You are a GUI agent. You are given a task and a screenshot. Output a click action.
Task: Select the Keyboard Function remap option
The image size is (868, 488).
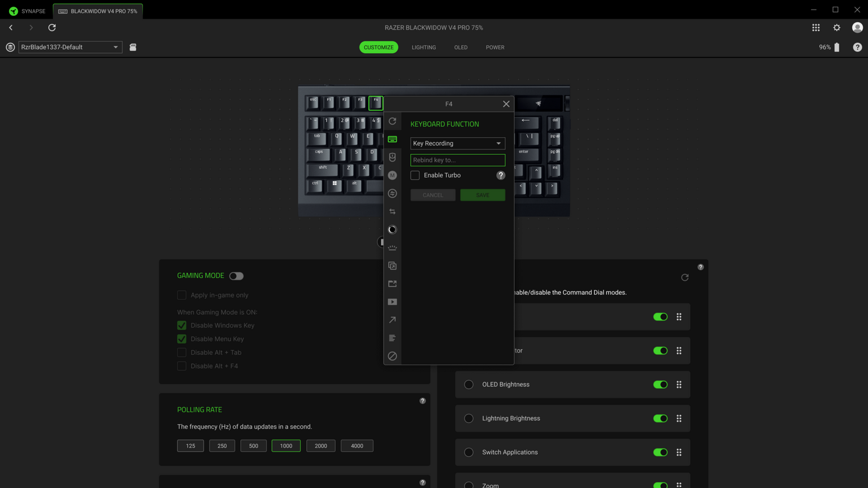(x=392, y=139)
